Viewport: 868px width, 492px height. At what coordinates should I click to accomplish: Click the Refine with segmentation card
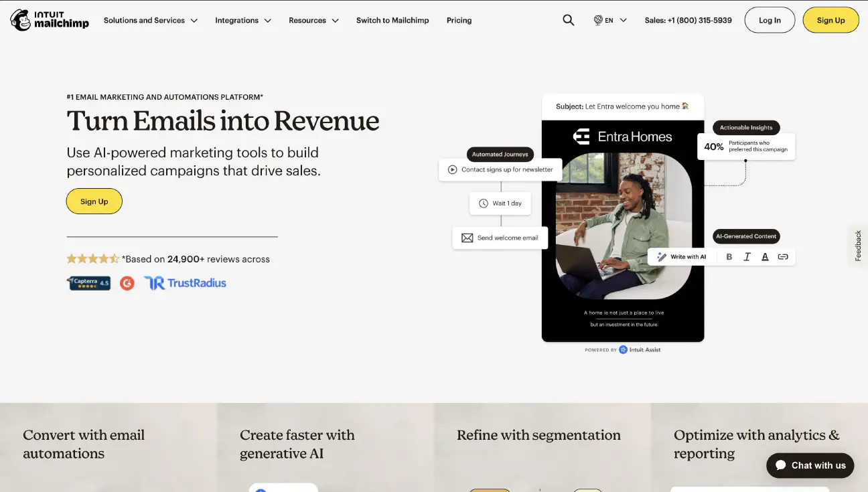[542, 447]
